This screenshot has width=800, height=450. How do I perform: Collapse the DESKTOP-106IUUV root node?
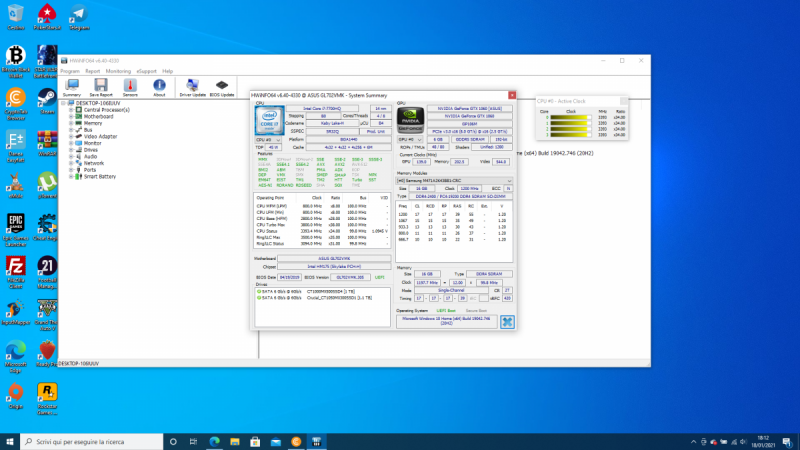click(63, 102)
